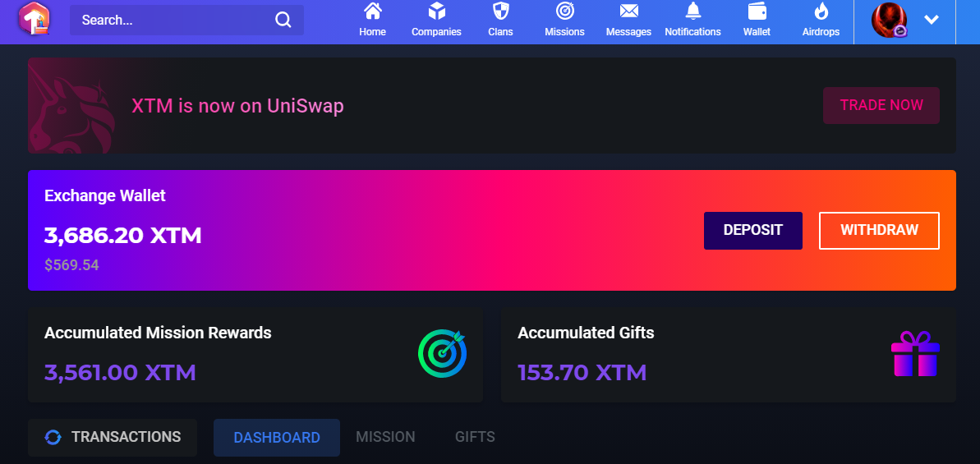Image resolution: width=980 pixels, height=464 pixels.
Task: Click the 3,561.00 XTM rewards value
Action: click(120, 372)
